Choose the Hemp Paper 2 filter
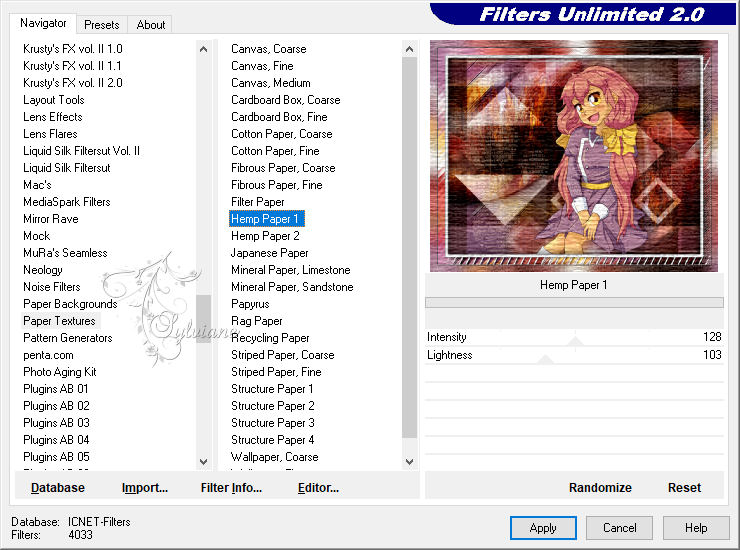Viewport: 740px width, 550px height. tap(265, 236)
